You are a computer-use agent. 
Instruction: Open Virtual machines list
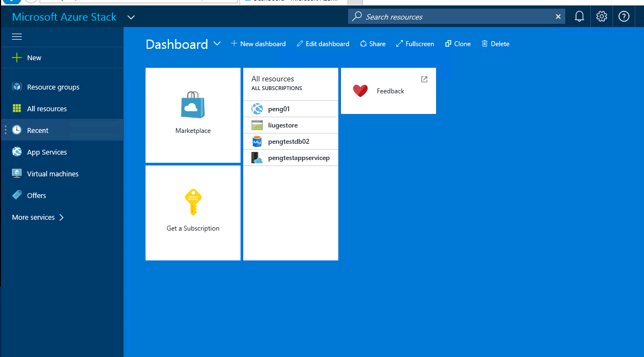point(62,174)
